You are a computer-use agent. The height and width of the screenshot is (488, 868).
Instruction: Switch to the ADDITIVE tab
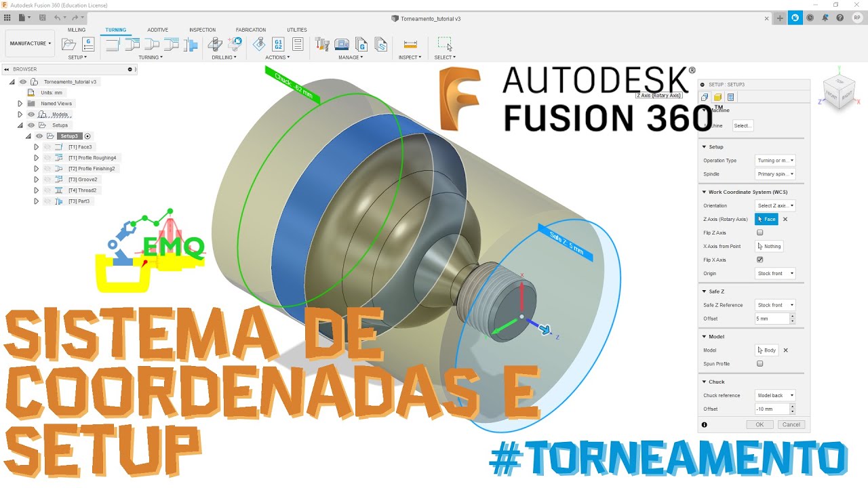click(158, 30)
